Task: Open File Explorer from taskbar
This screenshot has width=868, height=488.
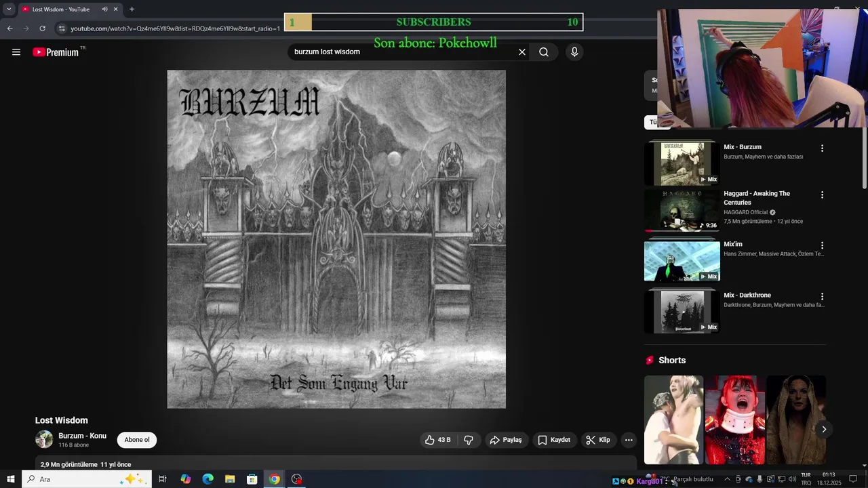Action: point(230,479)
